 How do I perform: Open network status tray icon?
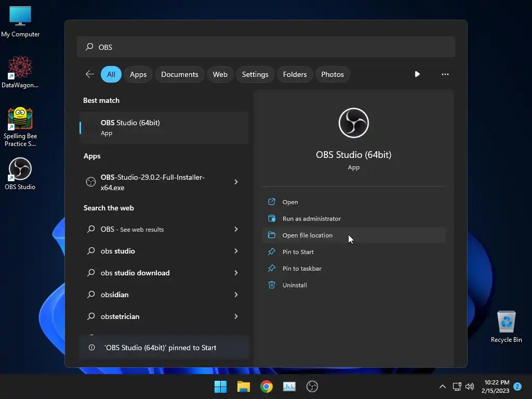coord(457,387)
